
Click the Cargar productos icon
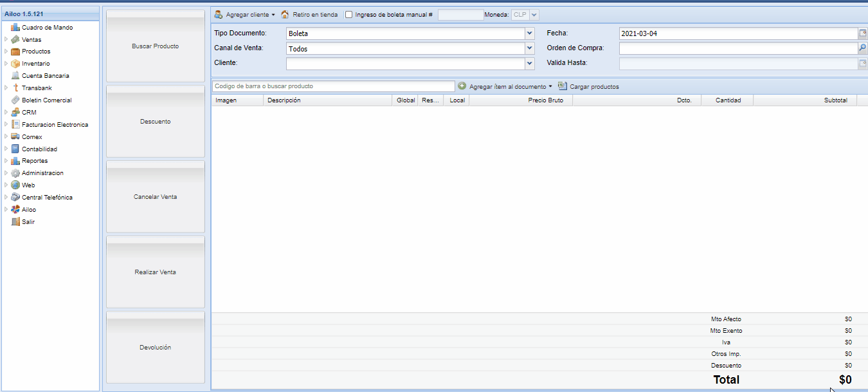tap(563, 86)
